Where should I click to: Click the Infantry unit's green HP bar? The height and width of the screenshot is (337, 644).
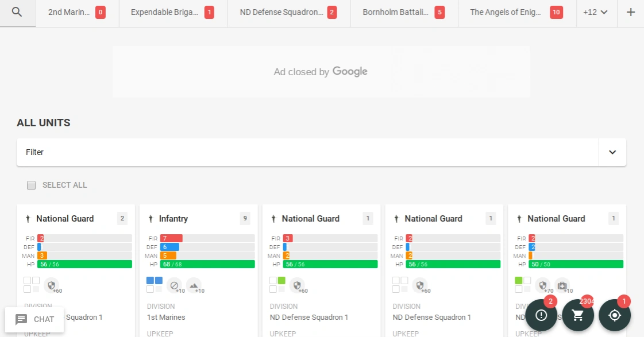coord(207,264)
